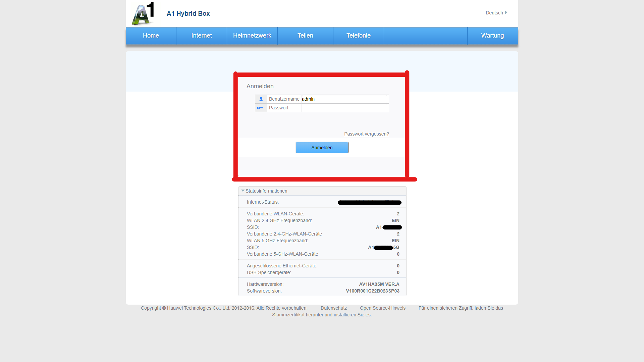This screenshot has height=362, width=644.
Task: Open the Datenschutz link in footer
Action: pyautogui.click(x=334, y=308)
